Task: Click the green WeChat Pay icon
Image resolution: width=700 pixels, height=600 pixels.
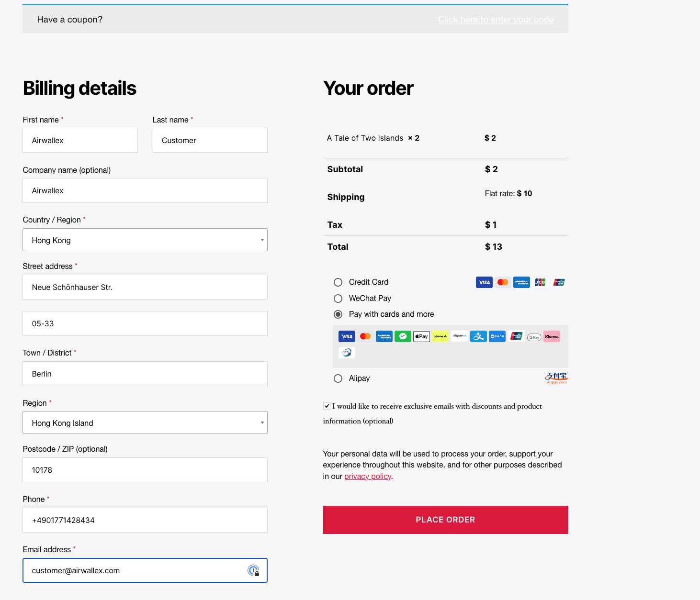Action: pyautogui.click(x=403, y=336)
